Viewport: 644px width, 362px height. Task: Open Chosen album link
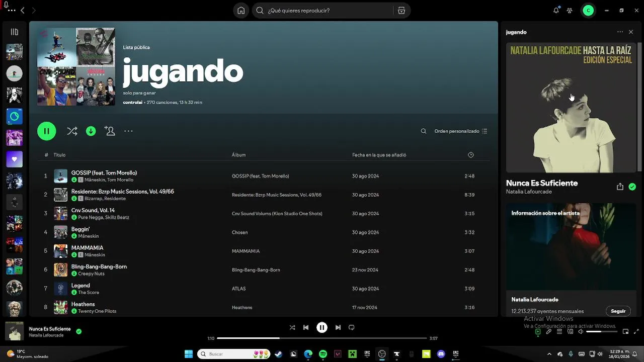tap(239, 232)
